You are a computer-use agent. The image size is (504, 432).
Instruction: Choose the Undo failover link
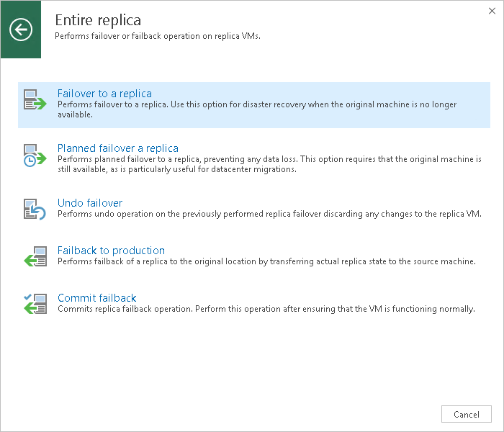(x=90, y=203)
